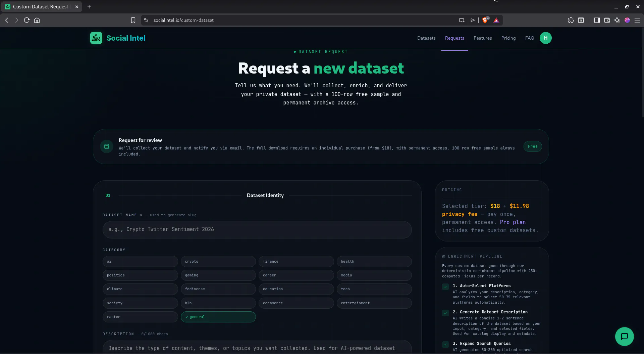Viewport: 644px width, 354px height.
Task: Close the Custom Dataset Request tab
Action: pyautogui.click(x=76, y=7)
